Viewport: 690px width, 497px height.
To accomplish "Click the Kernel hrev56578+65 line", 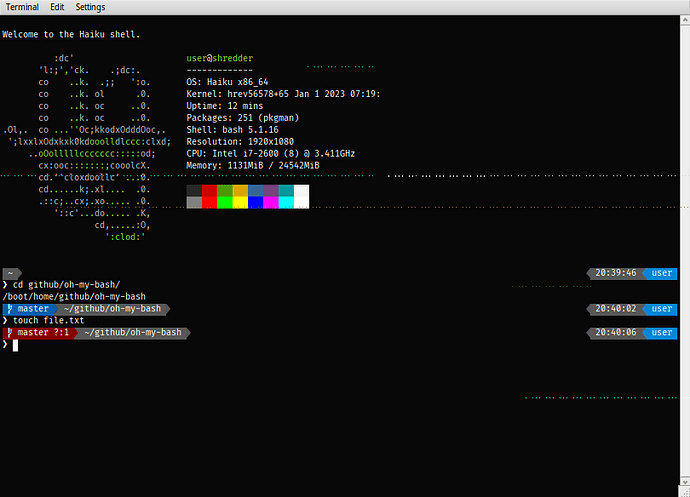I will coord(283,94).
